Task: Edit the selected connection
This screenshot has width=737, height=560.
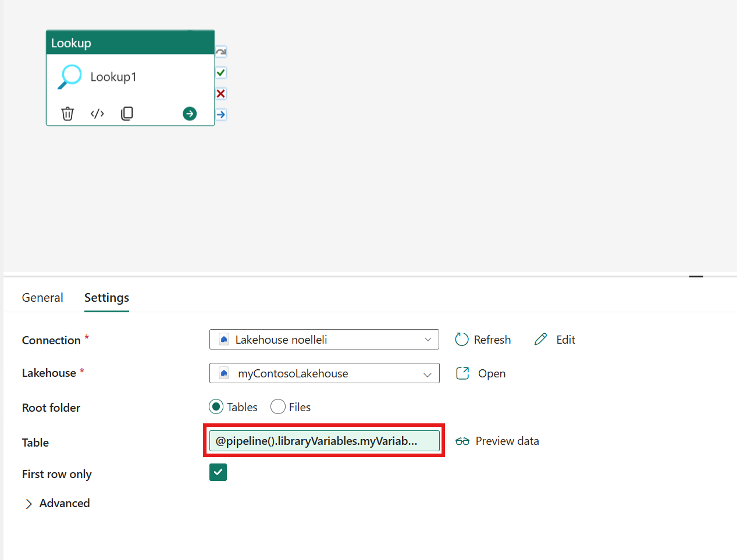Action: tap(555, 340)
